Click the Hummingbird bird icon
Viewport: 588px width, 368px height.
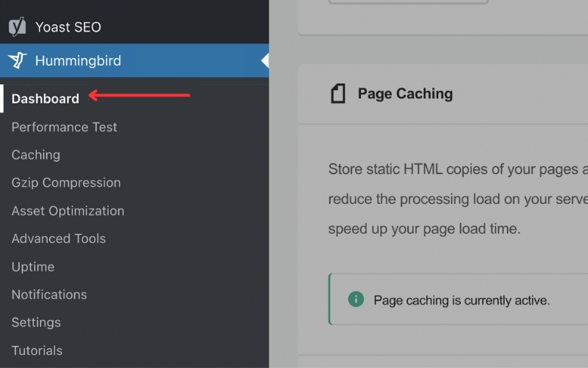click(x=17, y=60)
